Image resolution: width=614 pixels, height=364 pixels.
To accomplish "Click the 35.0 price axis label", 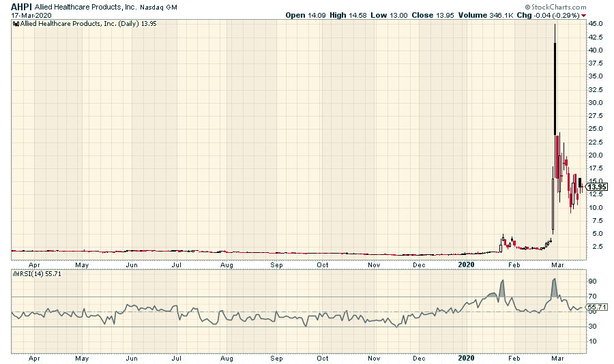I will [x=596, y=76].
